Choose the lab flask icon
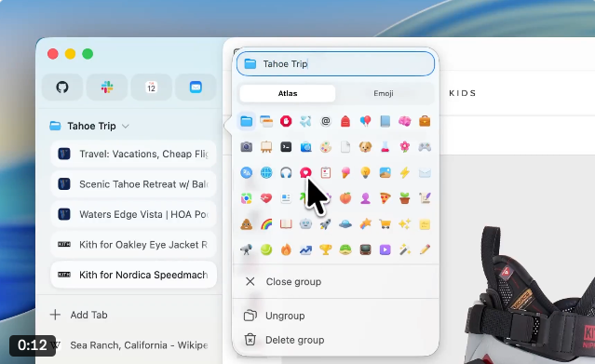 click(385, 147)
